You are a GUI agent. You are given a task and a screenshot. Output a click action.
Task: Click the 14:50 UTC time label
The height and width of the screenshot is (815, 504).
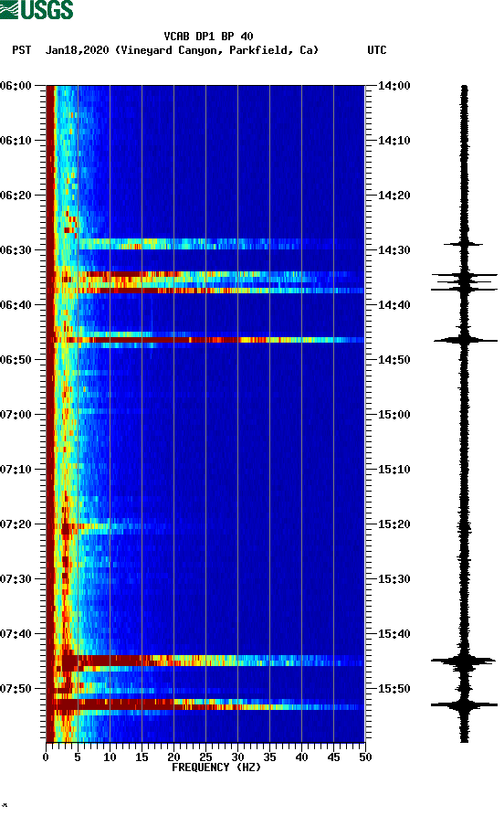click(x=394, y=360)
